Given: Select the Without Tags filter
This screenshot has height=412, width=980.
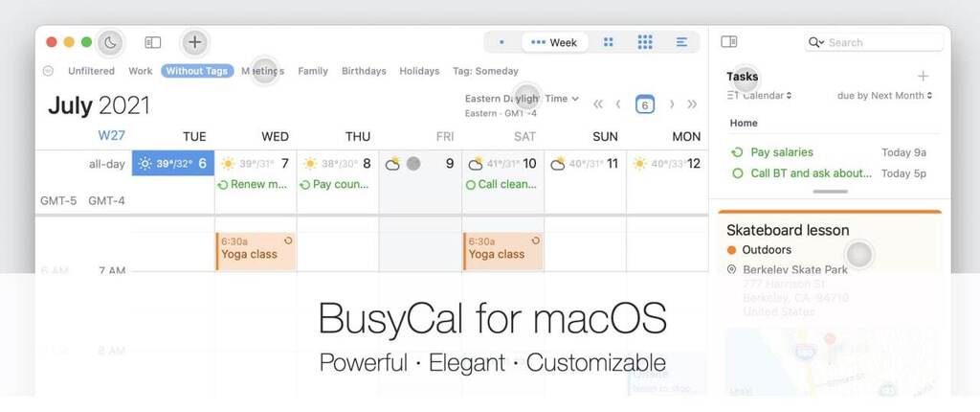Looking at the screenshot, I should [197, 71].
